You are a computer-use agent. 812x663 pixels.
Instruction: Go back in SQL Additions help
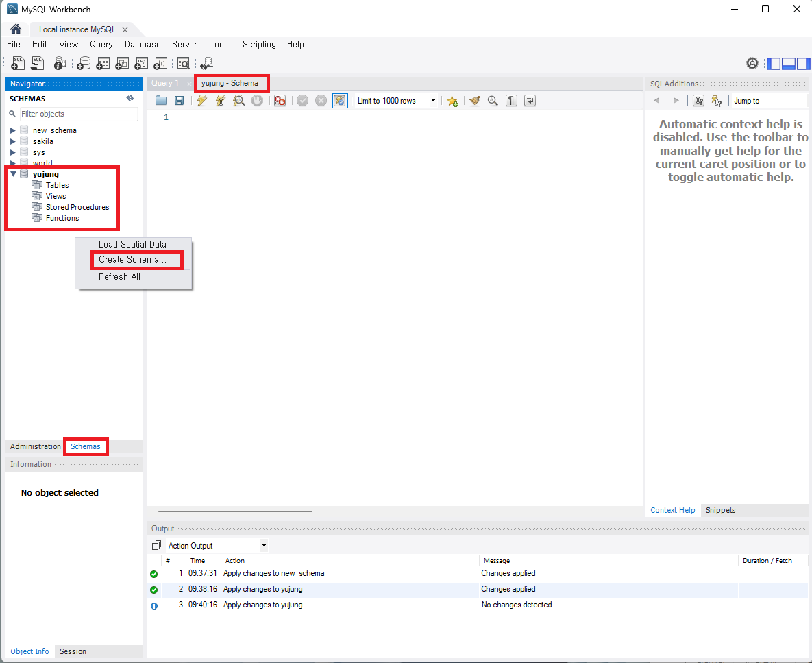[656, 101]
